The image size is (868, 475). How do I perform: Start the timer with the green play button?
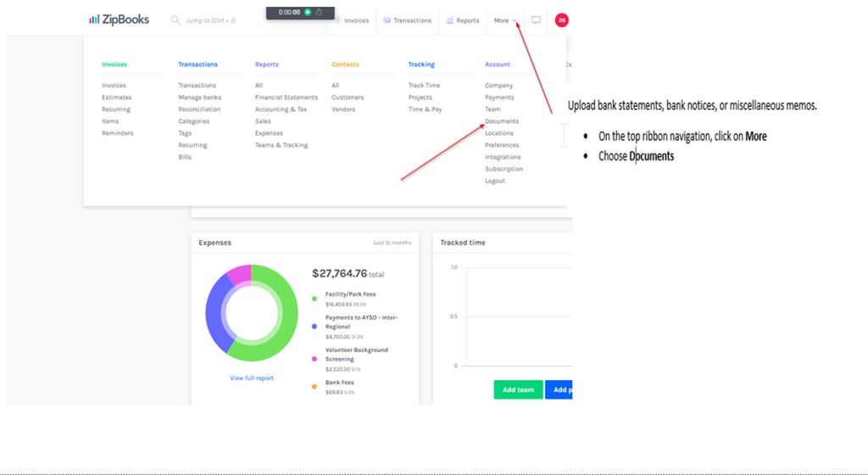pos(308,13)
